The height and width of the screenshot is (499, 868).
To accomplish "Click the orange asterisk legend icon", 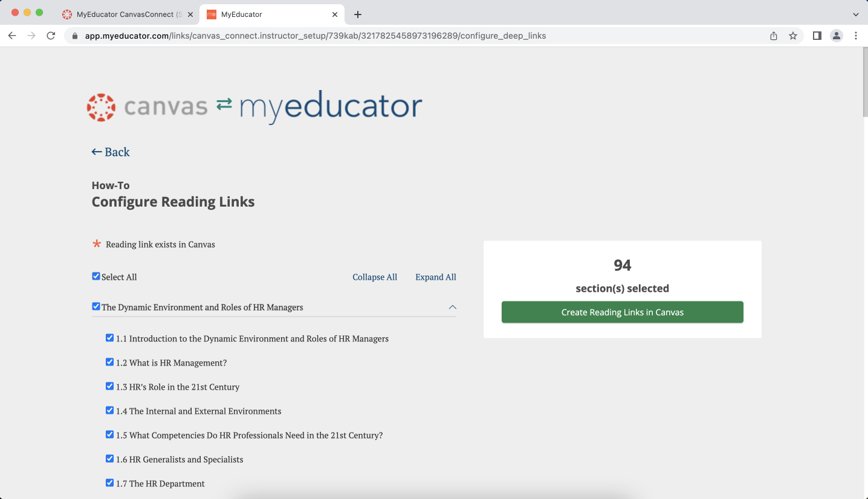I will (96, 244).
